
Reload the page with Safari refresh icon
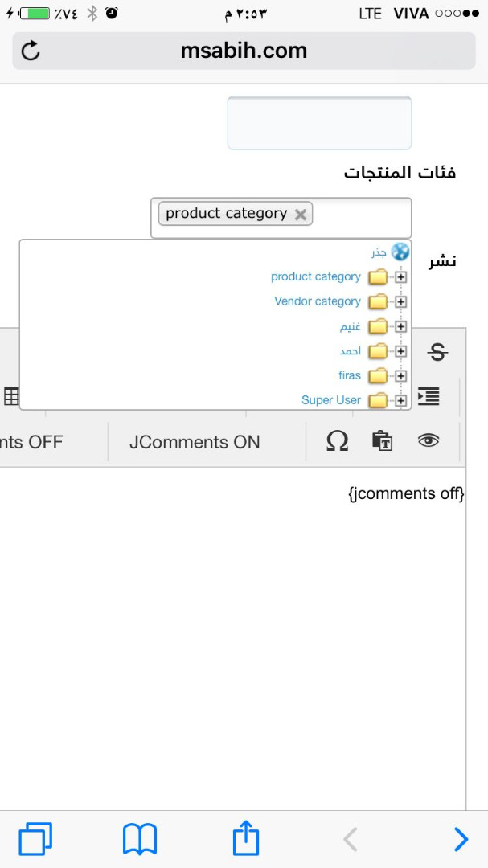(31, 51)
